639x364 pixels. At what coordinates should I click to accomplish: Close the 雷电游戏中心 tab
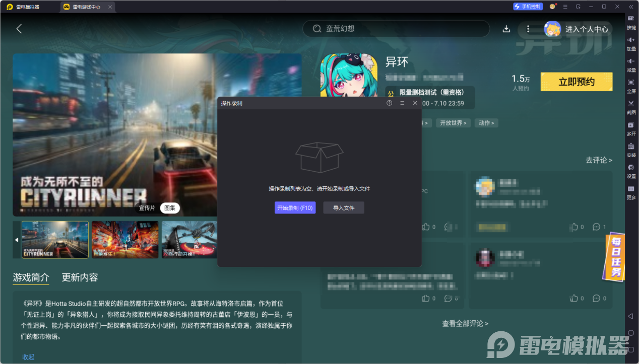click(110, 7)
